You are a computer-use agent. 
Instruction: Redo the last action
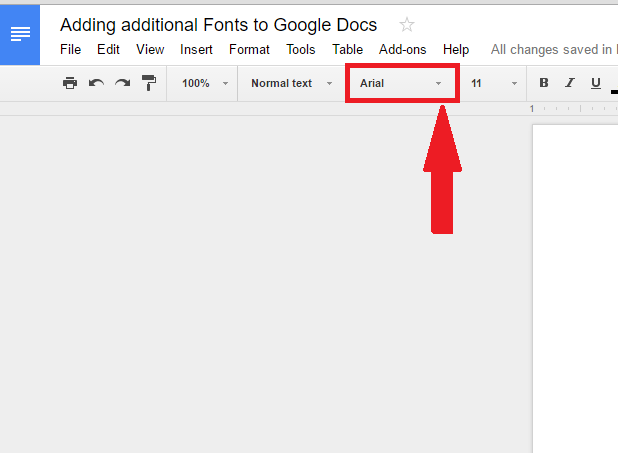123,83
